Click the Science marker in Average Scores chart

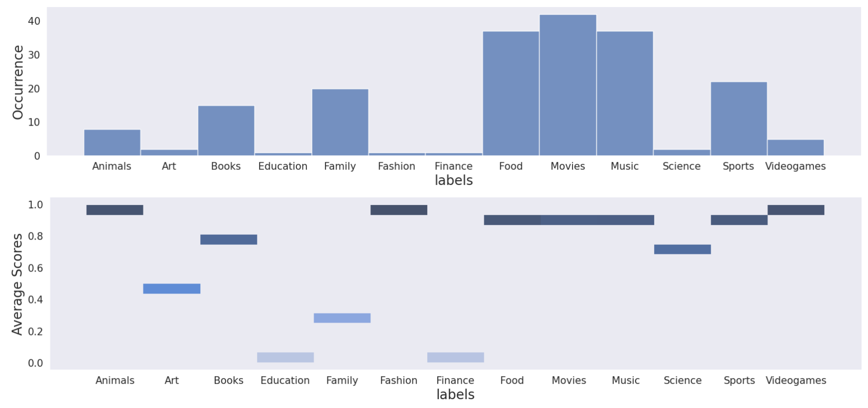click(x=682, y=249)
